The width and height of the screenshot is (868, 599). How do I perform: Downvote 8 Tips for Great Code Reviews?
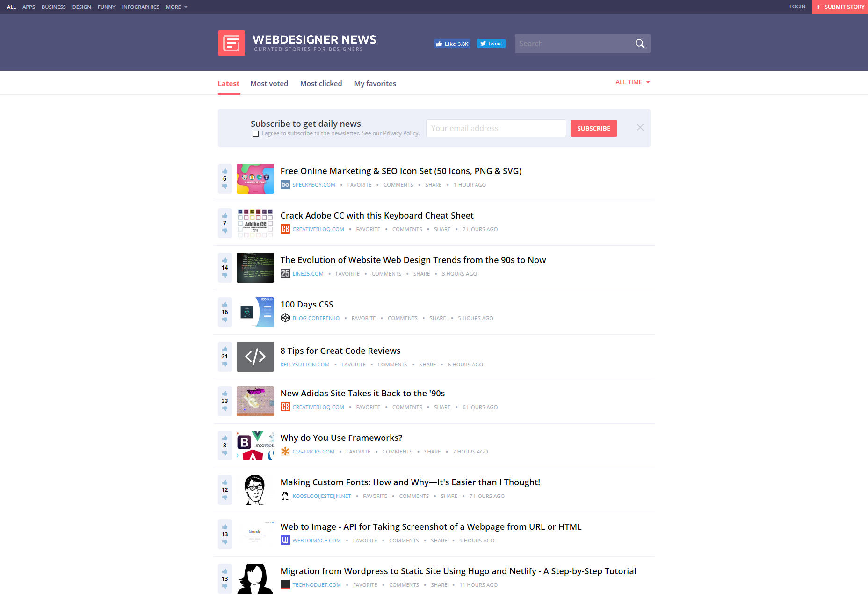point(224,364)
